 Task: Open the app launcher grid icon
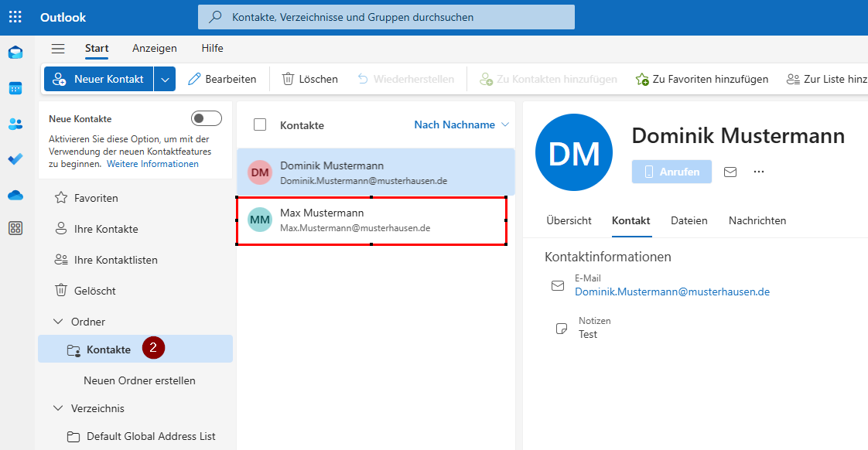click(15, 17)
